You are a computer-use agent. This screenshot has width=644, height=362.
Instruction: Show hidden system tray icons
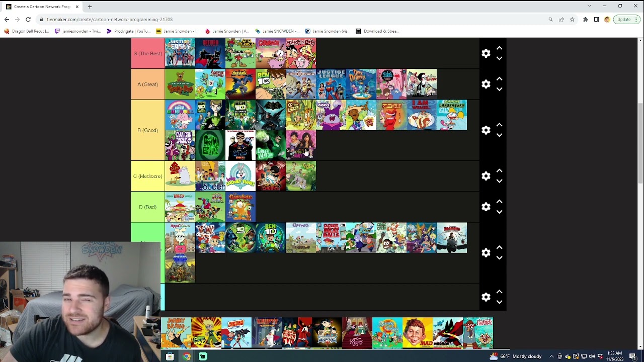click(551, 356)
